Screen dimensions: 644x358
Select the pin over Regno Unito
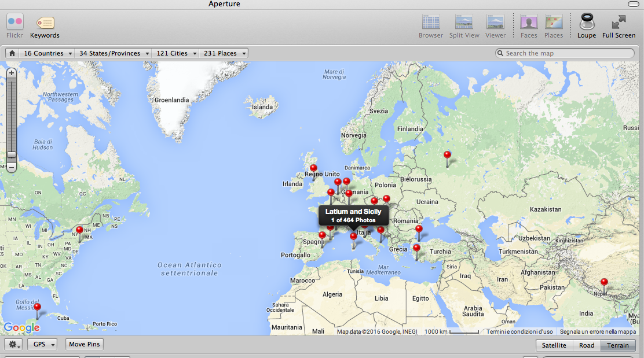(x=313, y=168)
